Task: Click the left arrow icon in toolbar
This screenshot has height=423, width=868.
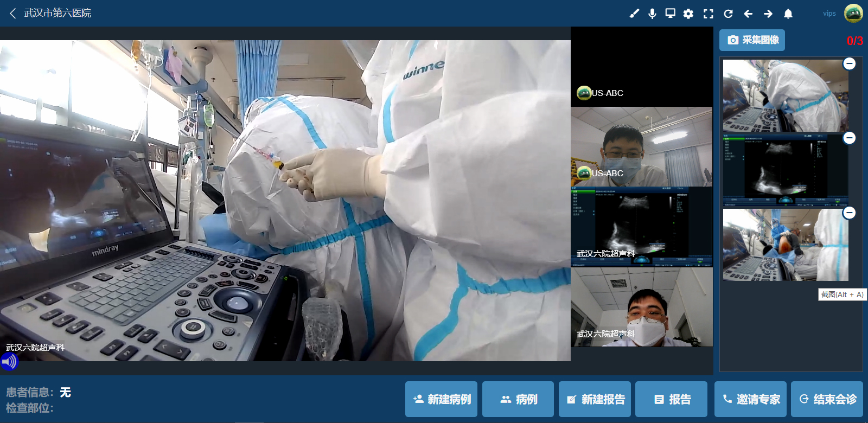Action: [748, 14]
